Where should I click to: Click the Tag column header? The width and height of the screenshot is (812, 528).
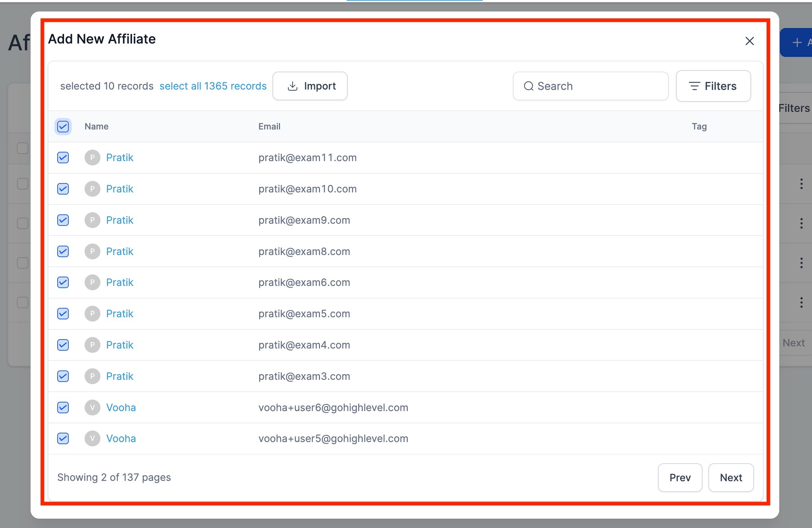(x=699, y=127)
